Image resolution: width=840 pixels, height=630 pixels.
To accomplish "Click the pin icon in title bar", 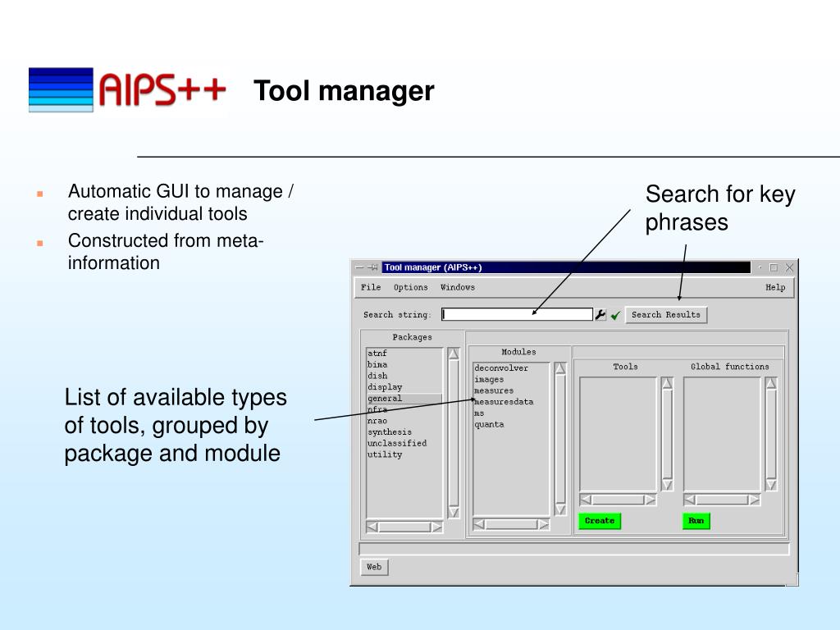I will (x=372, y=267).
